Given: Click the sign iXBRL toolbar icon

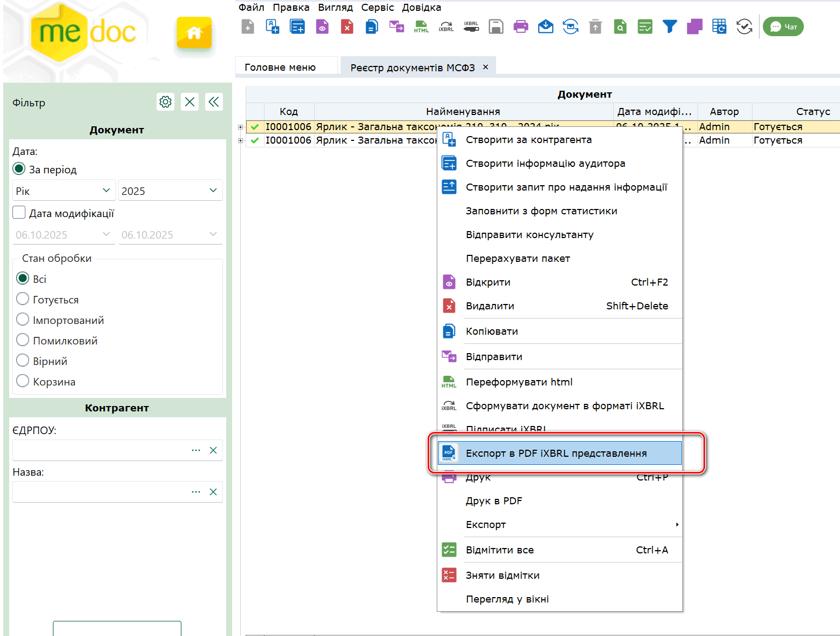Looking at the screenshot, I should pos(471,26).
